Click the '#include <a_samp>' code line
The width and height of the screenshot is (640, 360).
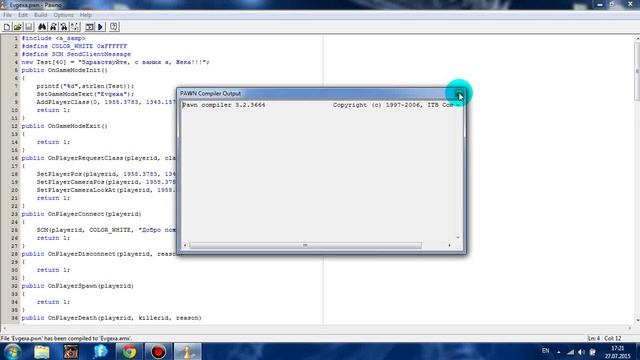click(53, 38)
